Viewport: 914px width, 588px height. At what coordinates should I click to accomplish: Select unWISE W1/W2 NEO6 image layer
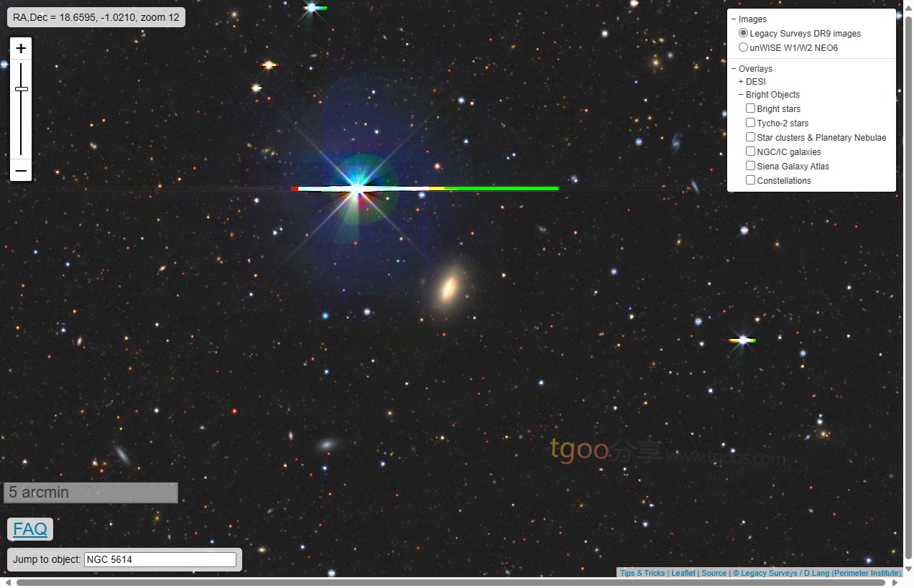click(743, 47)
